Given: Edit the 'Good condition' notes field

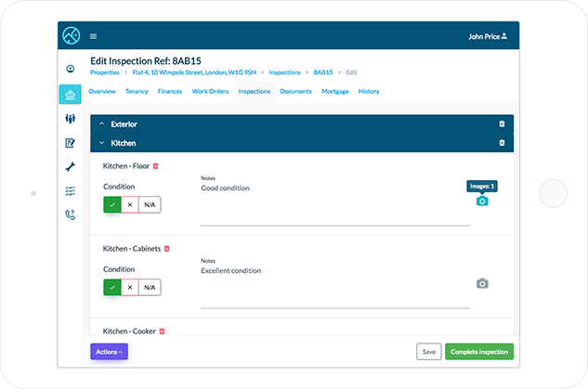Looking at the screenshot, I should click(x=335, y=204).
